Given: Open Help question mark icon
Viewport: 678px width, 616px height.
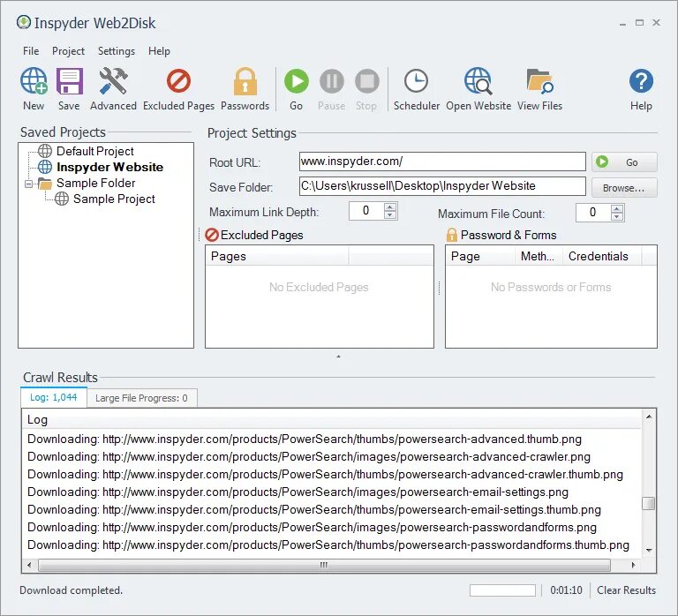Looking at the screenshot, I should click(641, 81).
